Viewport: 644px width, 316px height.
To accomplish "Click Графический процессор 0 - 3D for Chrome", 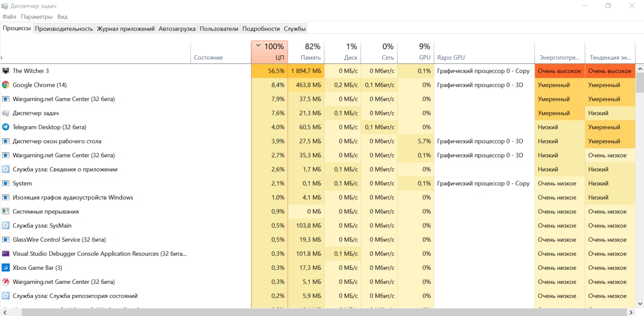I will 480,85.
